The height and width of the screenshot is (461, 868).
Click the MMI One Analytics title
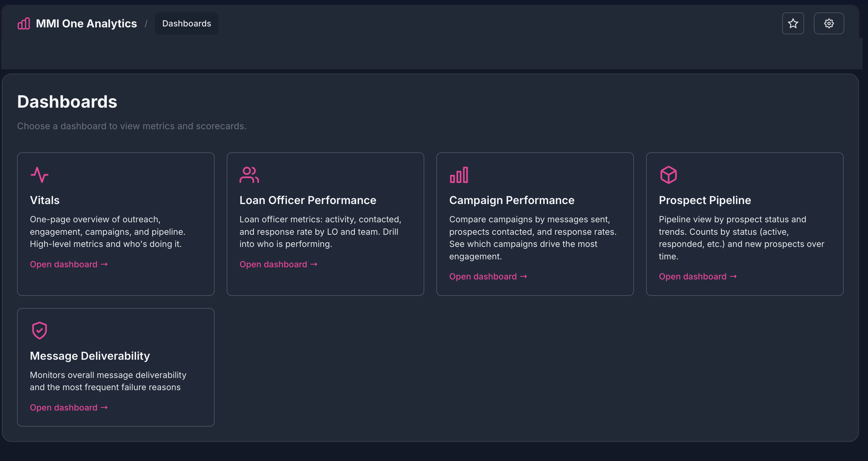pos(86,24)
